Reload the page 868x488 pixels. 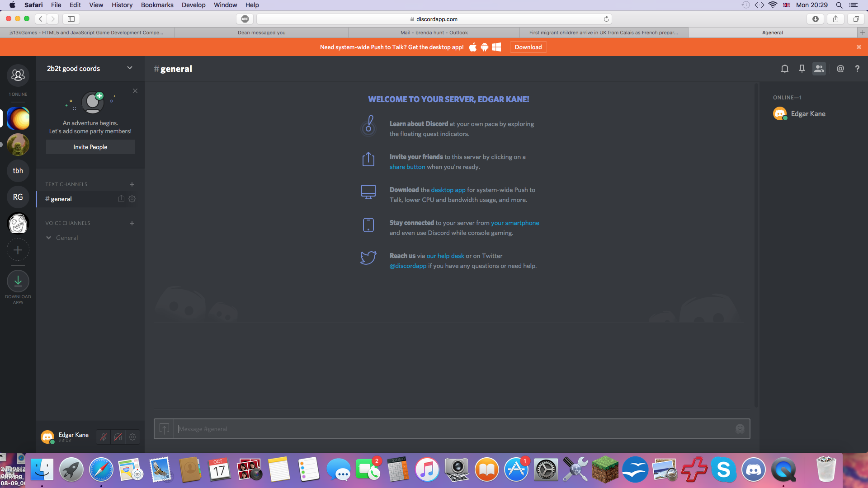[606, 19]
